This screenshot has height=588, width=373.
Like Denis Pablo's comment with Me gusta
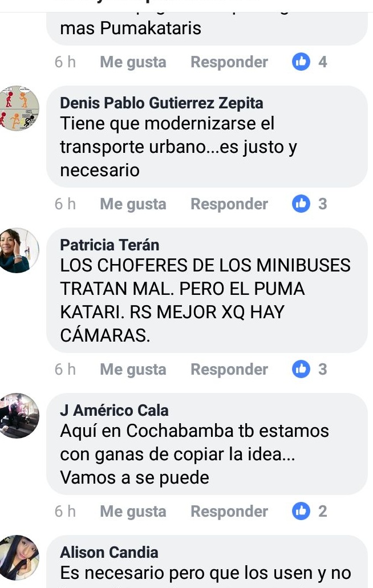133,204
